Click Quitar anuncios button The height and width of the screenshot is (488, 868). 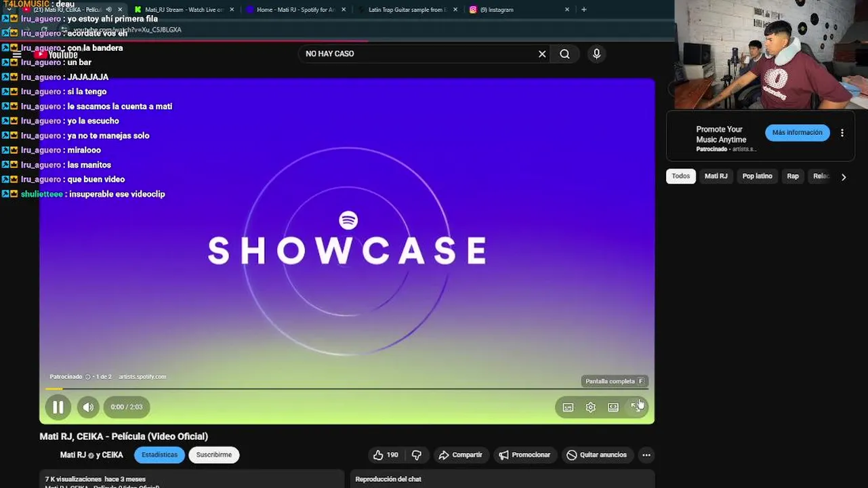tap(597, 455)
